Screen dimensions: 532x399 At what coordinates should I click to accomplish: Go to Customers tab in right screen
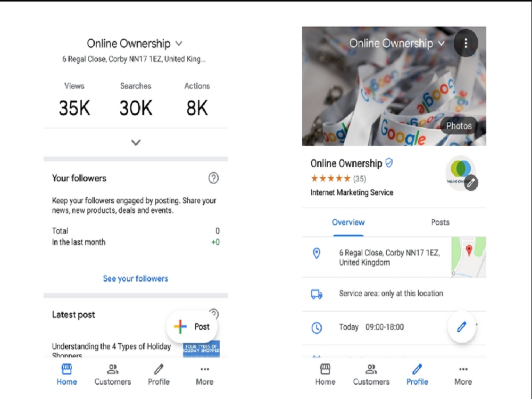click(x=371, y=375)
